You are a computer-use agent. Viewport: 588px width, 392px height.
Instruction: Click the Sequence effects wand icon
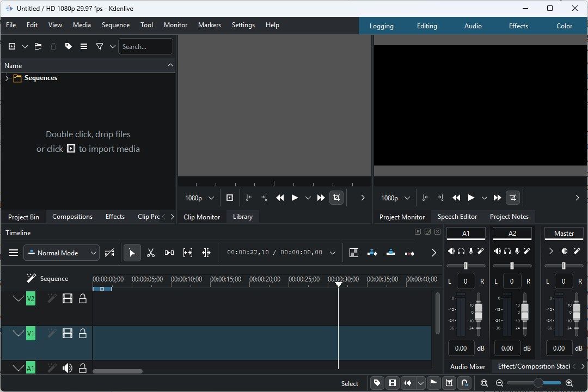pyautogui.click(x=31, y=278)
